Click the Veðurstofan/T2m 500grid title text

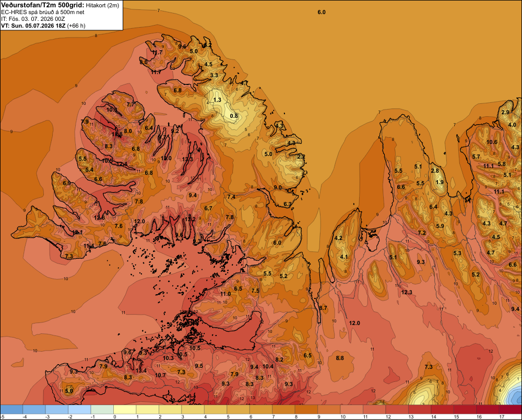[42, 5]
